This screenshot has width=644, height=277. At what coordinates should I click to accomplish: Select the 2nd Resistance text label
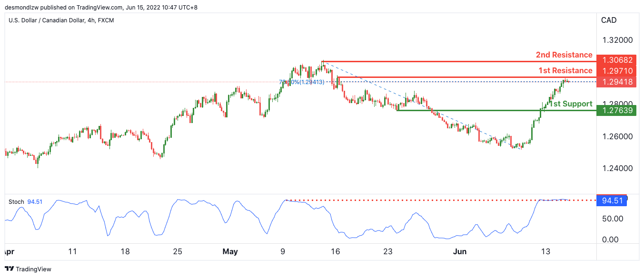pos(564,55)
